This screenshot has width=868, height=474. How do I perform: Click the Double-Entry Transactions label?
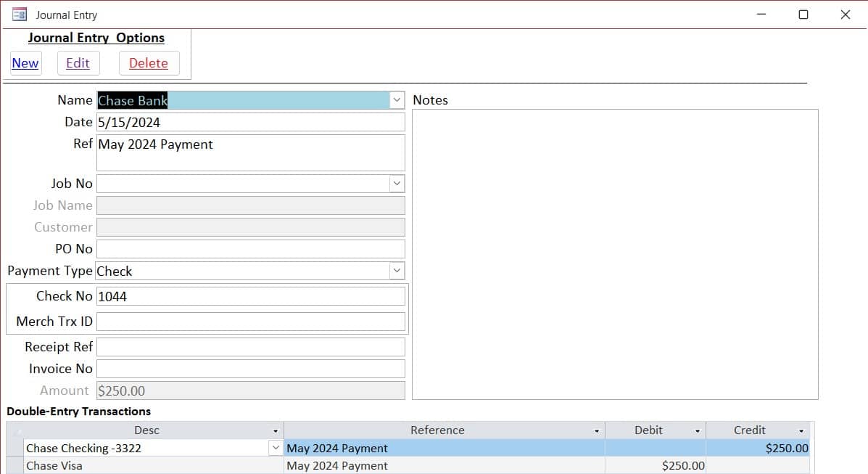pos(78,412)
